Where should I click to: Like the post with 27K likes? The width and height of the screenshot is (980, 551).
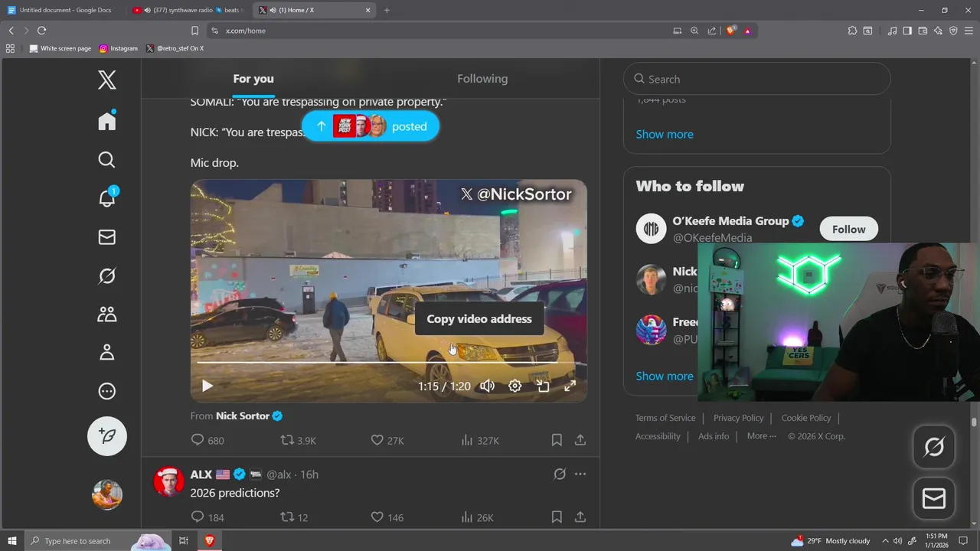point(387,440)
